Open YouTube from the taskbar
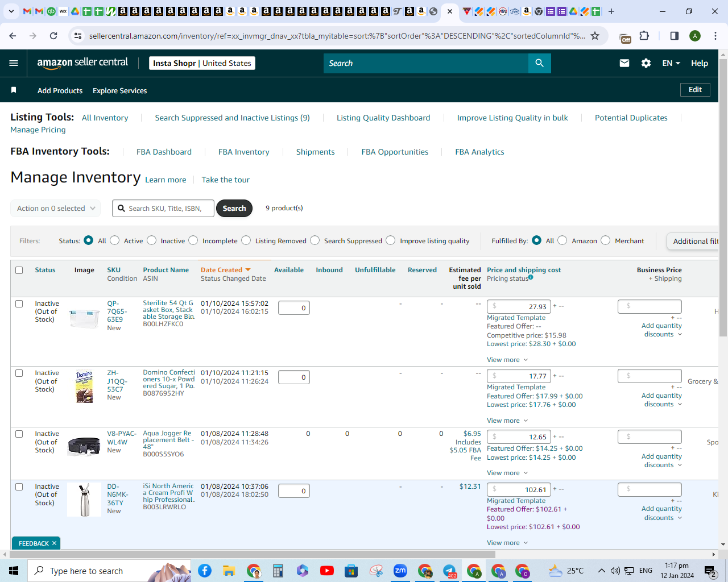Image resolution: width=728 pixels, height=582 pixels. tap(327, 571)
